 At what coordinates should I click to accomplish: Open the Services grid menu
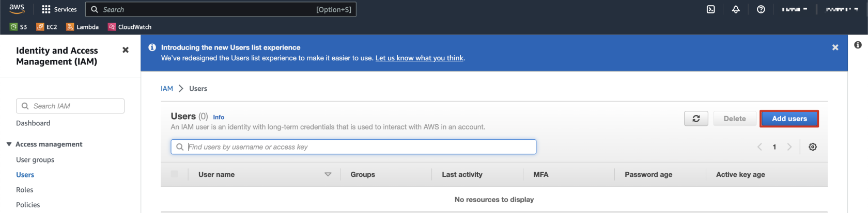click(x=59, y=9)
